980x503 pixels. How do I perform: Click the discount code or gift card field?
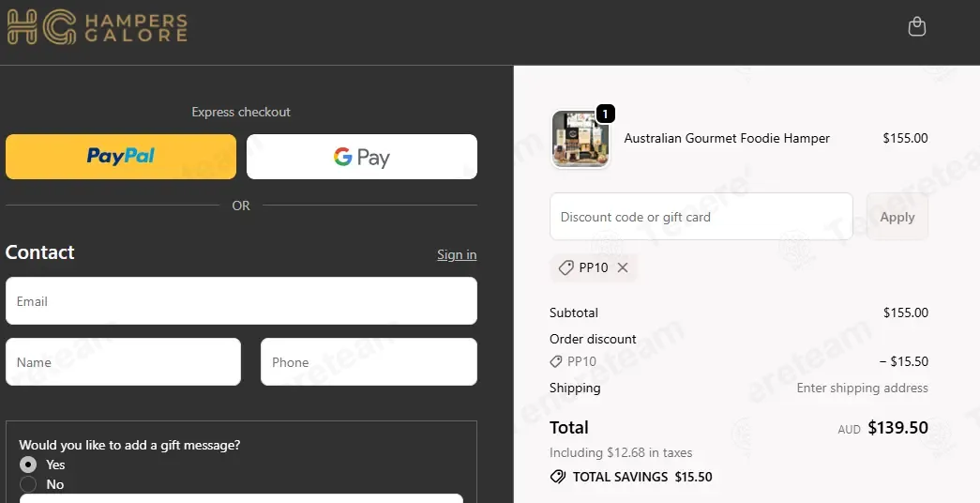(701, 217)
